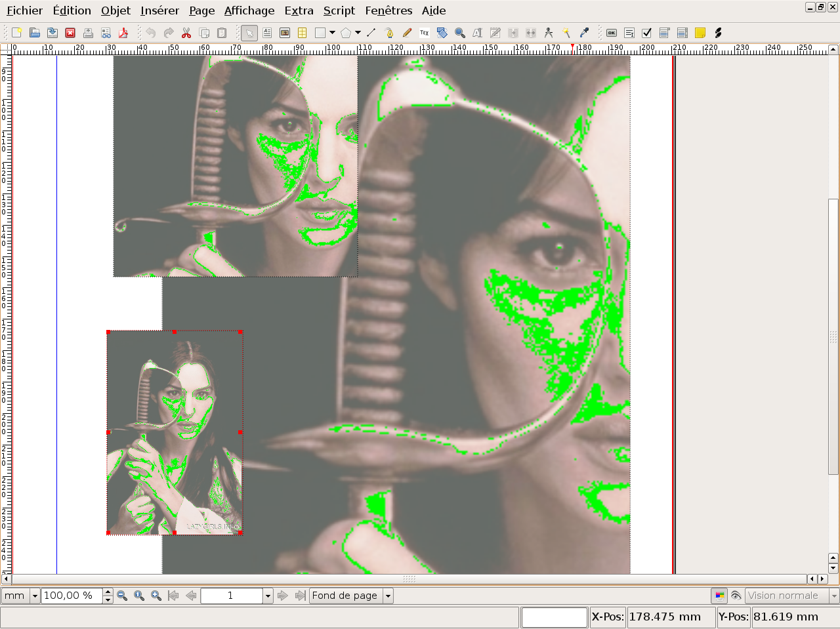Open the shape tool dropdown arrow
This screenshot has height=629, width=840.
333,33
